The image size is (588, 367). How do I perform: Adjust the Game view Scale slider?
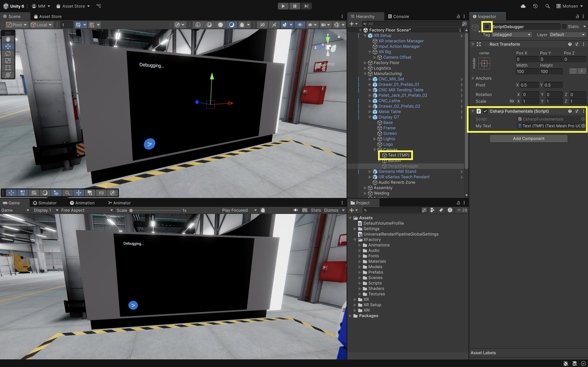pyautogui.click(x=131, y=211)
